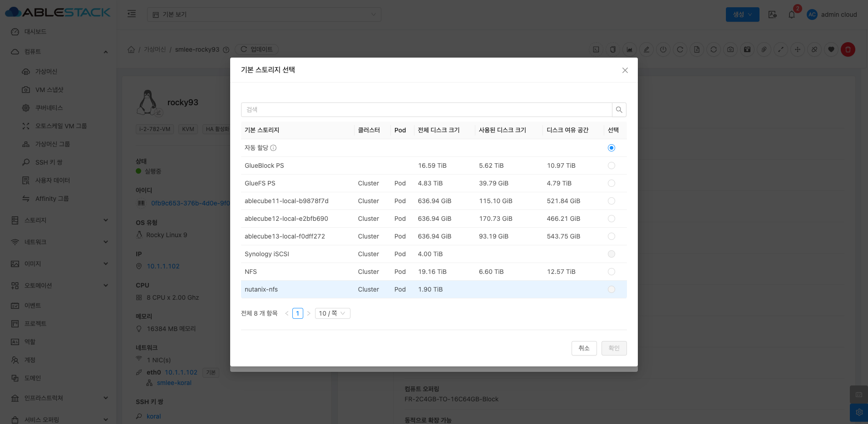Screen dimensions: 868x424
Task: Click the home icon in breadcrumb
Action: click(x=131, y=49)
